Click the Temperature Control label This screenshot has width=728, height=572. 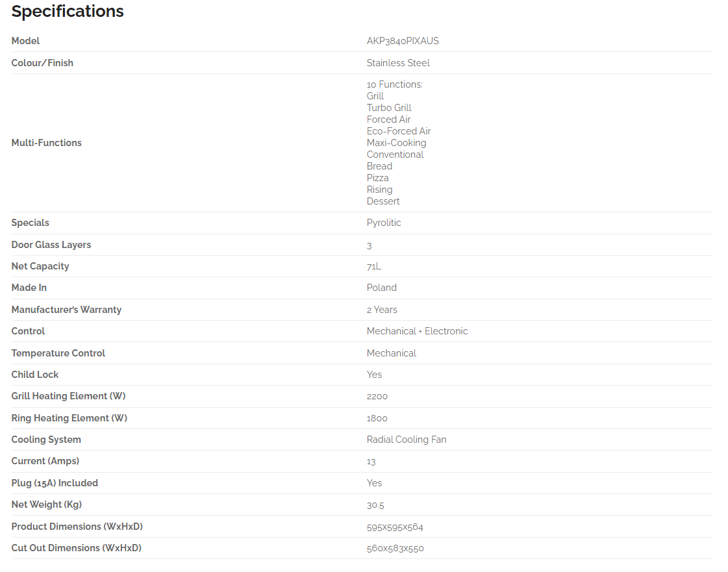click(x=58, y=353)
